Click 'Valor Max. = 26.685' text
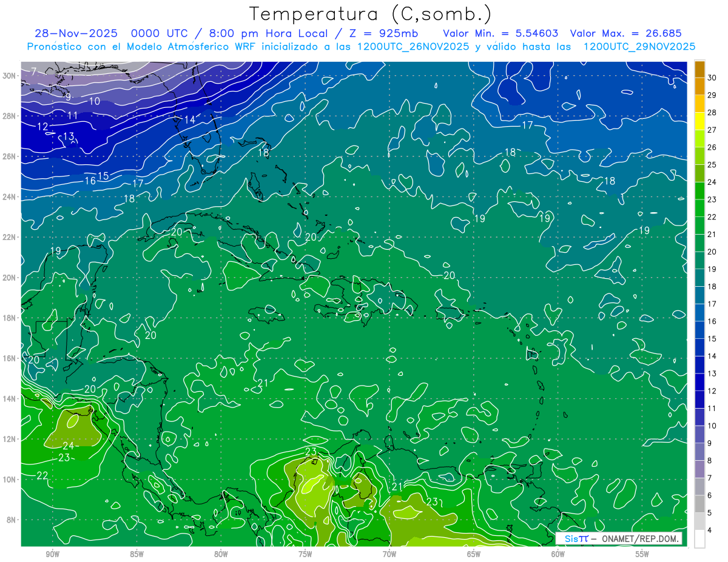The width and height of the screenshot is (728, 562). pos(626,33)
